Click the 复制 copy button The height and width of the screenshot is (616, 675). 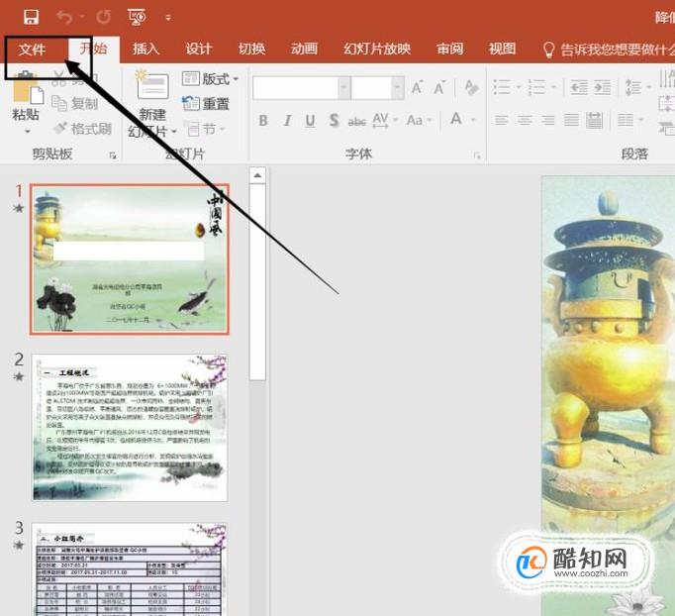(x=75, y=103)
